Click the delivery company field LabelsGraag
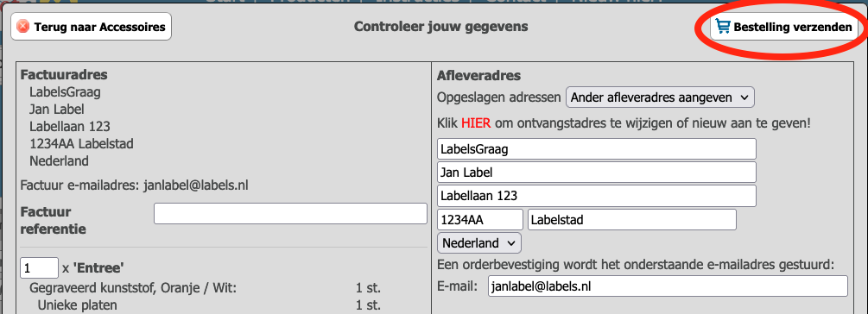The height and width of the screenshot is (314, 868). pyautogui.click(x=597, y=148)
